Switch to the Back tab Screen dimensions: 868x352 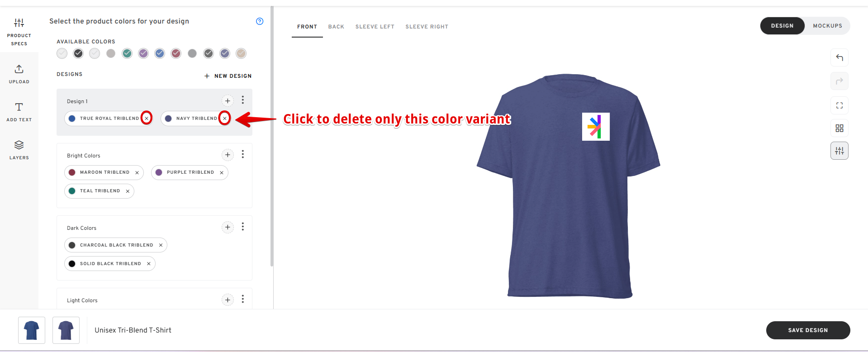coord(336,27)
